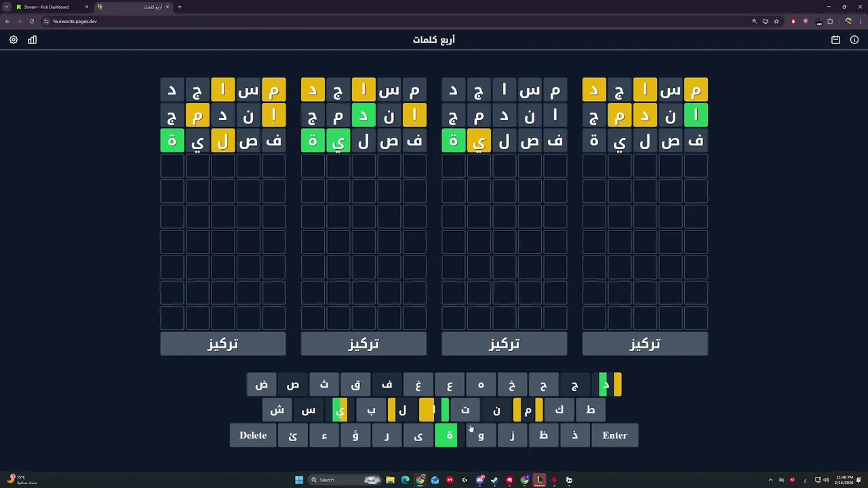Tap the ء key on keyboard
Screen dimensions: 868x488
coord(324,435)
